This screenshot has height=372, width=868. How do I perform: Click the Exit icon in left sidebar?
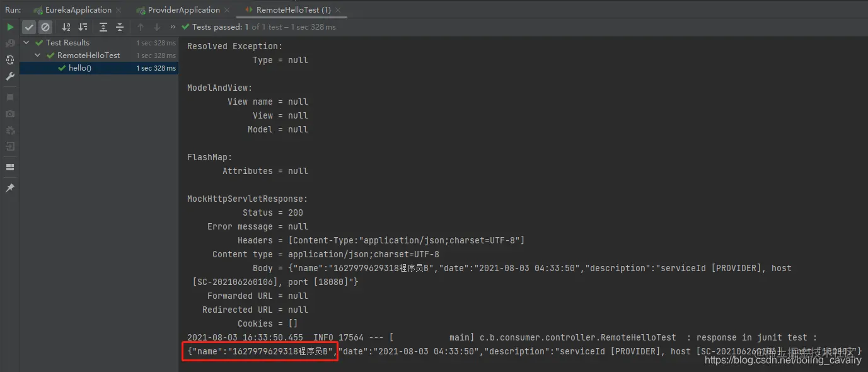tap(10, 146)
